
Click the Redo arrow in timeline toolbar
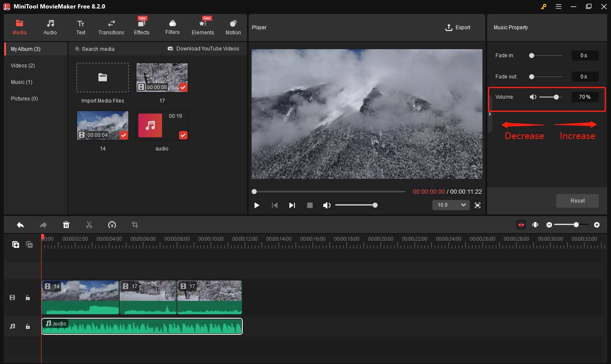click(x=43, y=225)
